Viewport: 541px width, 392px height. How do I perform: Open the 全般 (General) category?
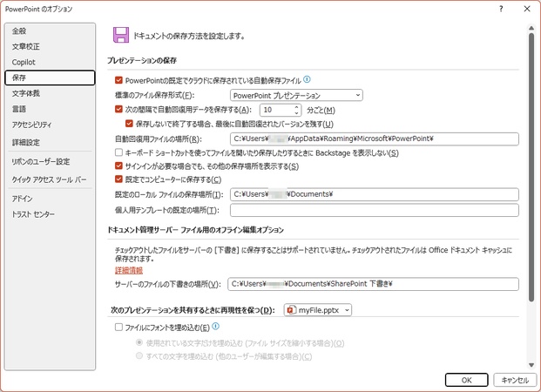[x=50, y=30]
